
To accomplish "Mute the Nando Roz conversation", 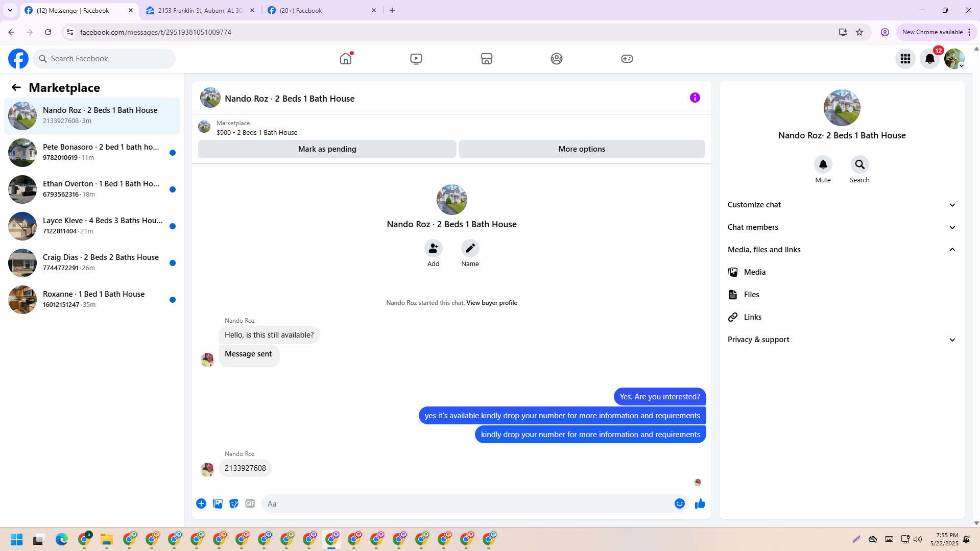I will point(823,164).
